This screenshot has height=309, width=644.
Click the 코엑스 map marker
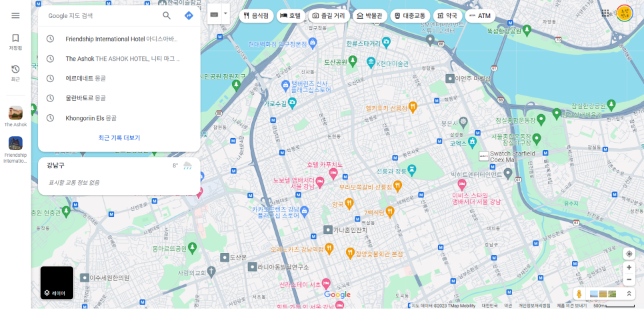tap(472, 143)
